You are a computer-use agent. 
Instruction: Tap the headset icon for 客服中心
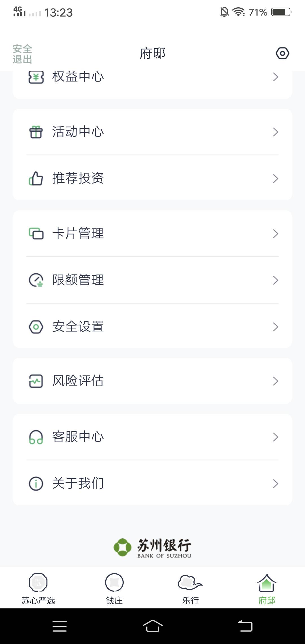36,437
